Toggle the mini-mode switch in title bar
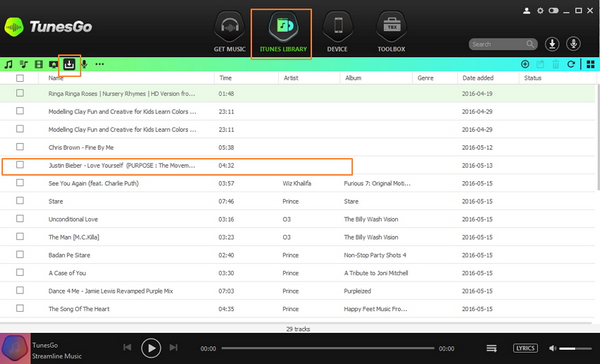600x364 pixels. point(553,11)
